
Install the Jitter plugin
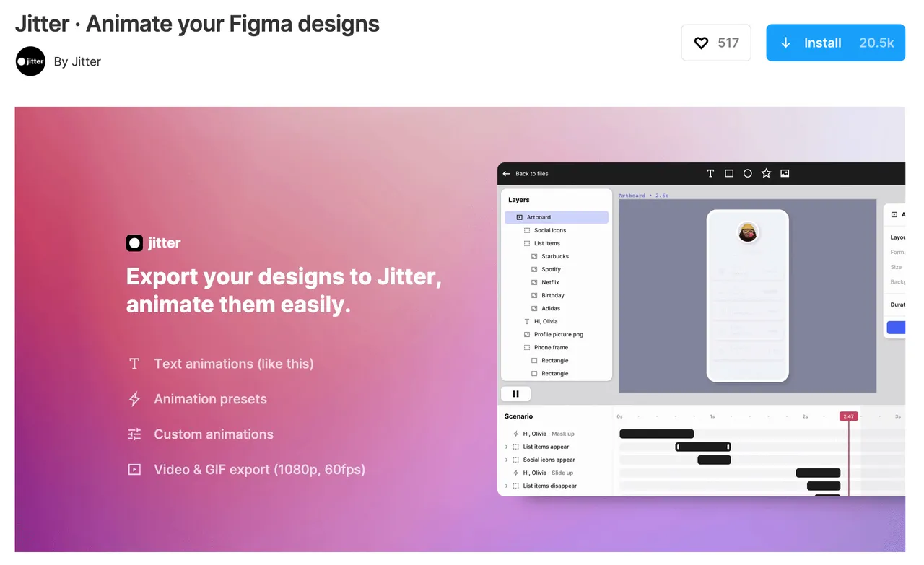835,43
